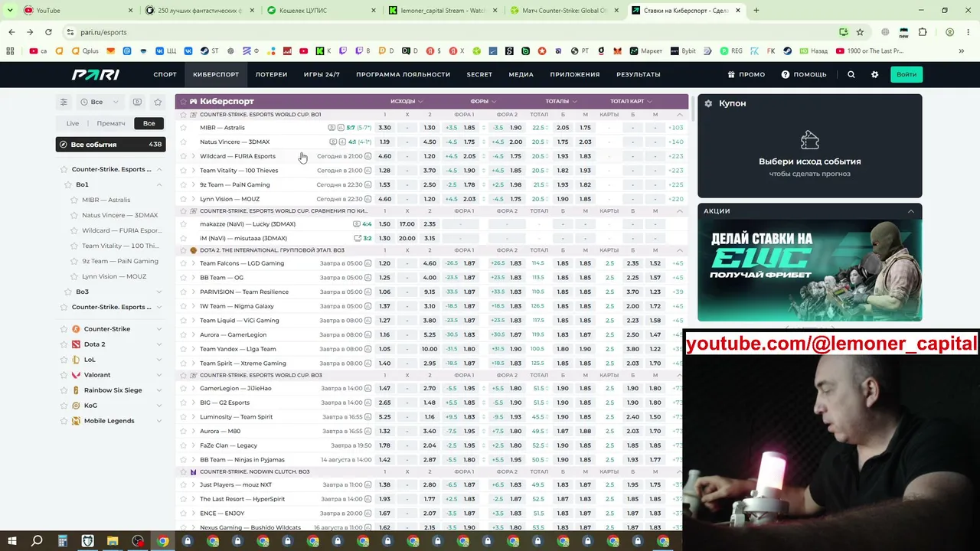Favorite the Natus Vincere — 3DMAX match row
980x551 pixels.
(183, 142)
